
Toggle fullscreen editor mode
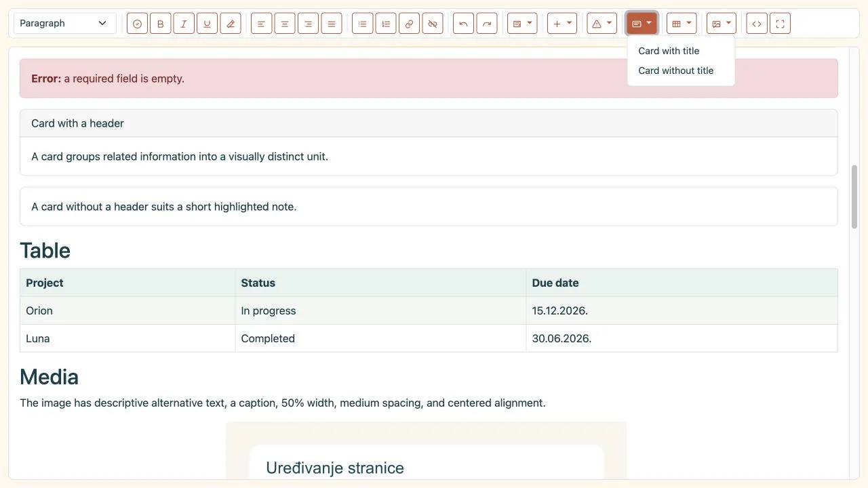pos(780,24)
